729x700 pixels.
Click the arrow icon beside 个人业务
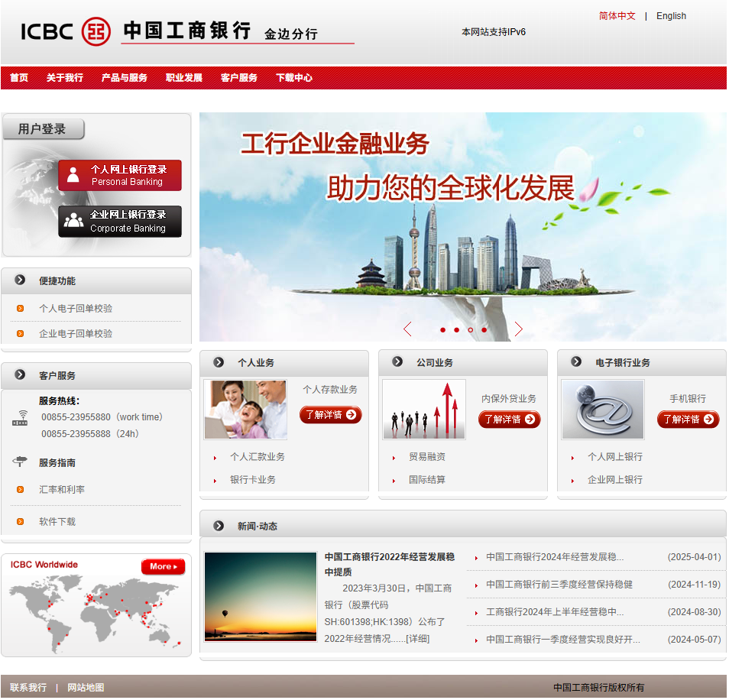[219, 362]
